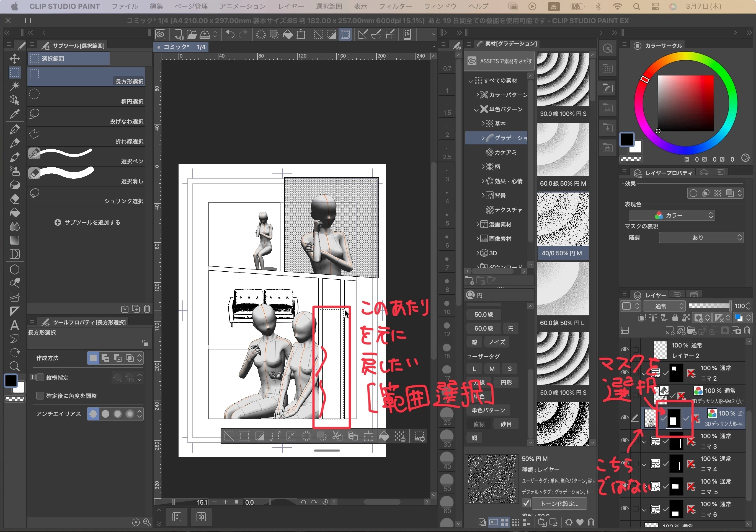Click サブツールを追加する button
The width and height of the screenshot is (756, 532).
87,222
